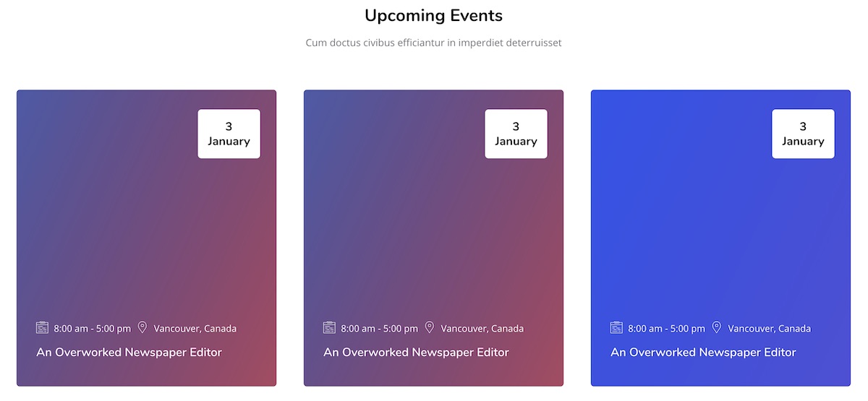Click the "Upcoming Events" section heading
Viewport: 868px width, 401px height.
433,15
